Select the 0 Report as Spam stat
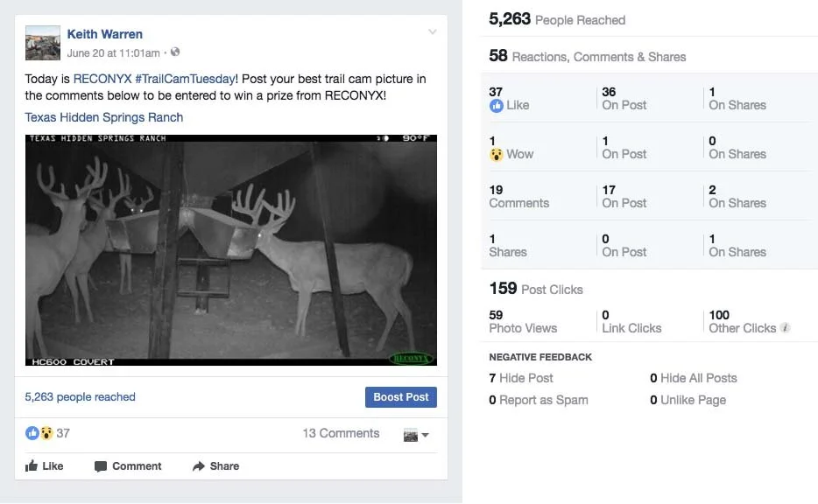Image resolution: width=818 pixels, height=504 pixels. pos(539,400)
